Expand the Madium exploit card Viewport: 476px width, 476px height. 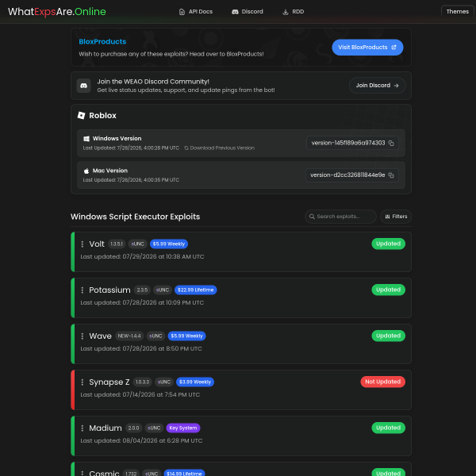(241, 436)
